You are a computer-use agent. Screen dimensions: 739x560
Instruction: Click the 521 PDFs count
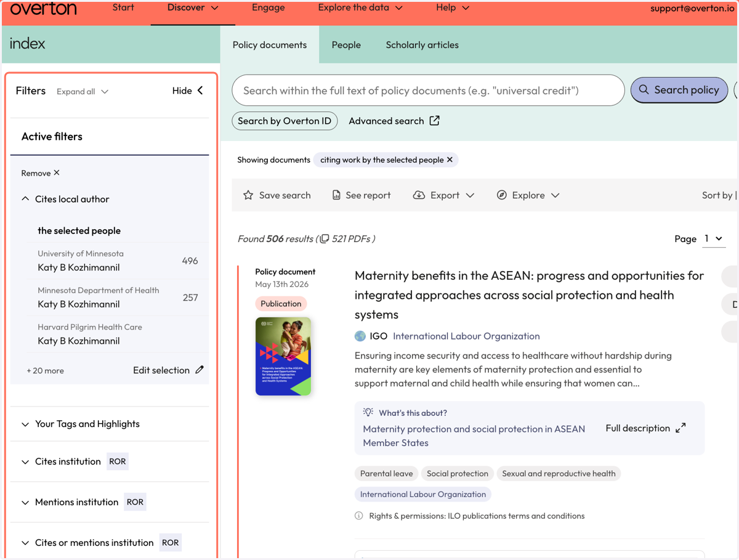click(352, 238)
